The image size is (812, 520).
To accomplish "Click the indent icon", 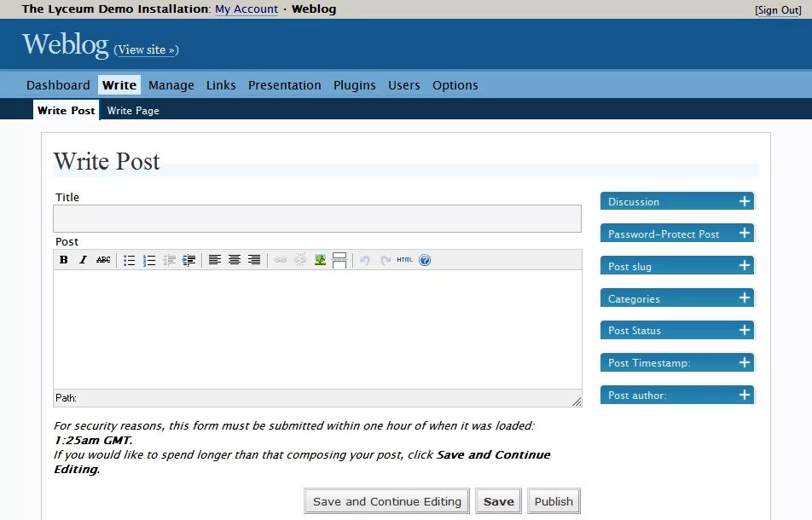I will 189,260.
